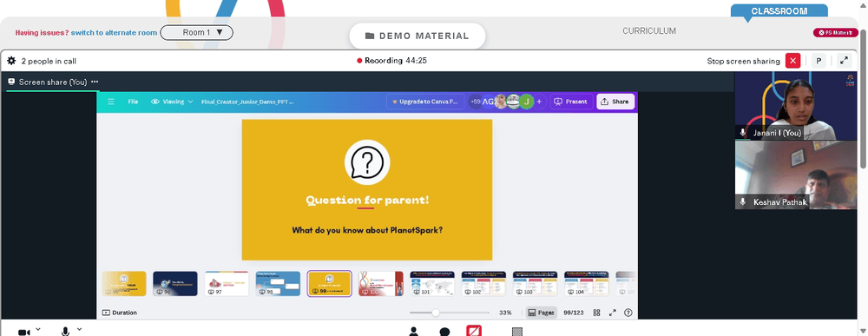
Task: Select slide thumbnail 98
Action: [x=278, y=283]
